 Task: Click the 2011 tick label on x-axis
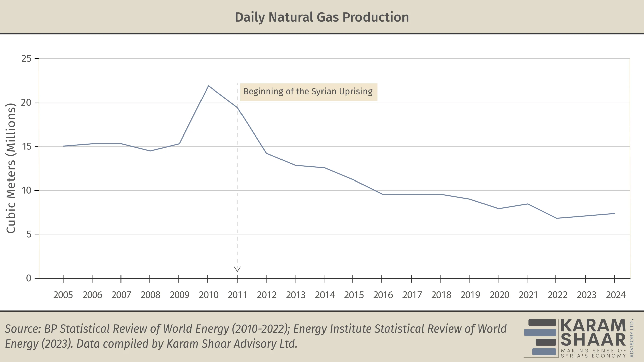tap(237, 295)
